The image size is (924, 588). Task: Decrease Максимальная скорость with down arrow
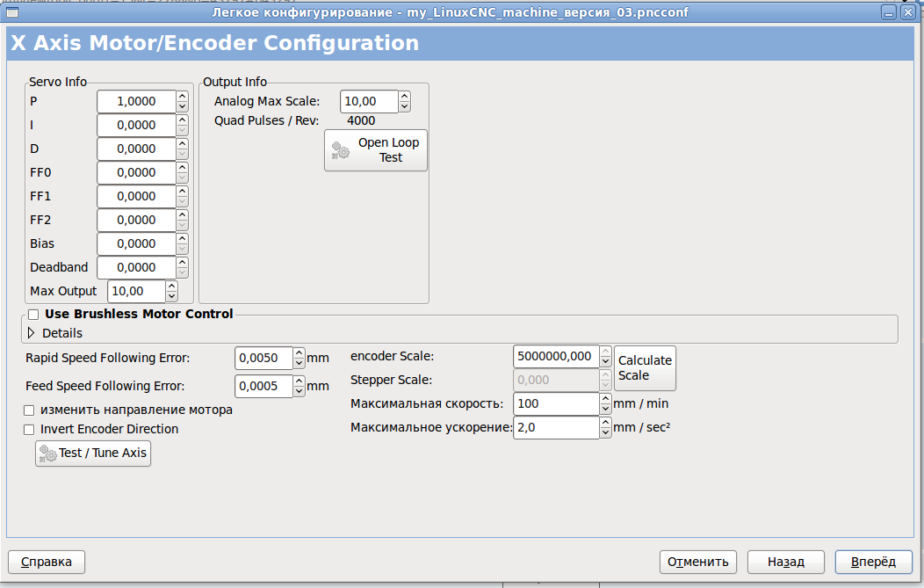point(605,409)
